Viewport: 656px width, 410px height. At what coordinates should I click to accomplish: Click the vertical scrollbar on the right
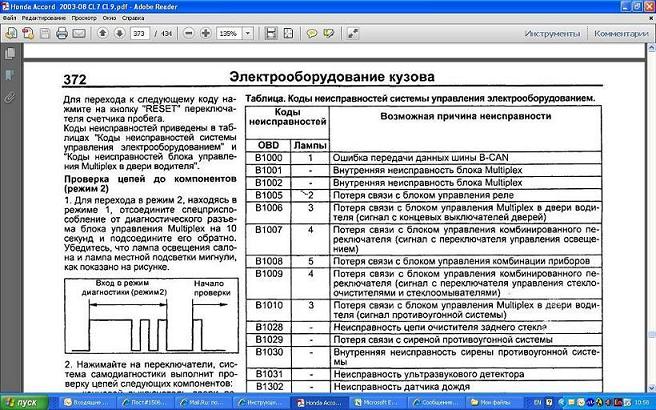click(651, 218)
